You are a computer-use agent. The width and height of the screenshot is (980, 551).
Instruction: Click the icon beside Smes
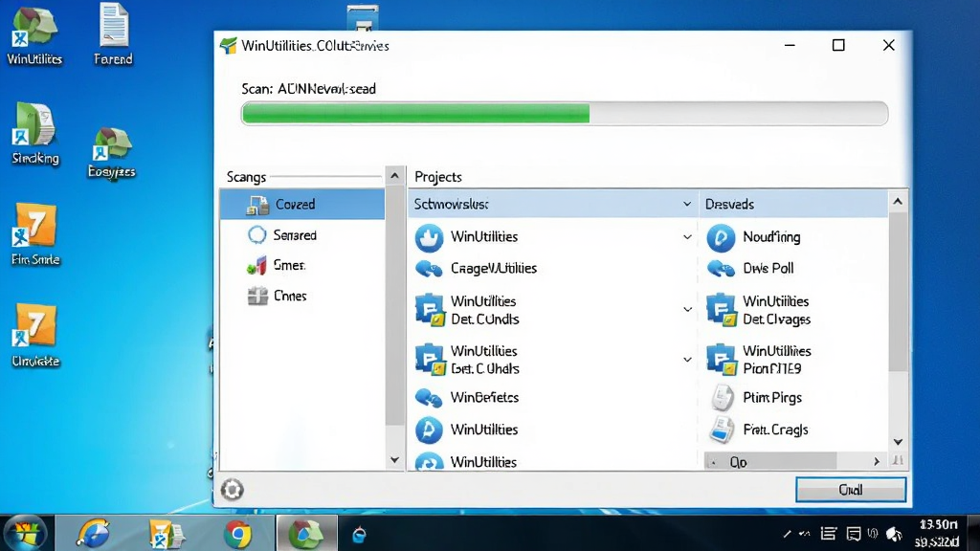pos(256,266)
